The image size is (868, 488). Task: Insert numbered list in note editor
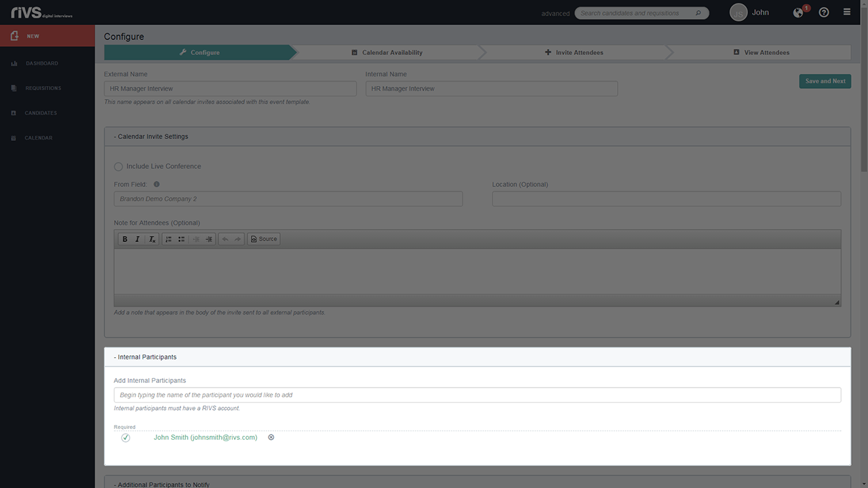point(169,239)
